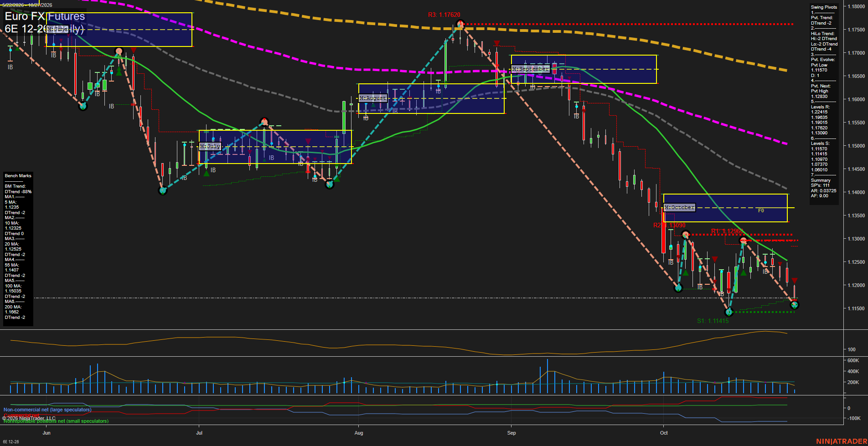Click the AR: 0.03725 summary value
Screen dimensions: 868x446
point(823,191)
